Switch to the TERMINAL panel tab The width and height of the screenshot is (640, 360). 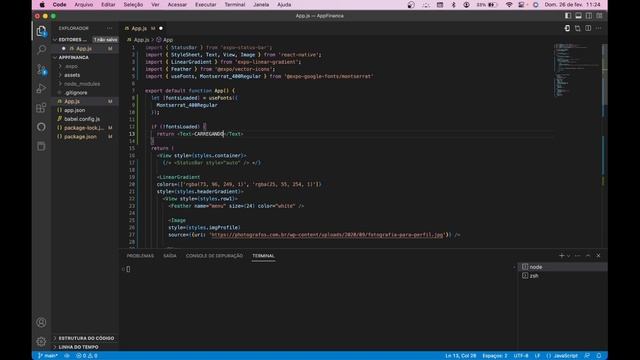click(x=263, y=256)
